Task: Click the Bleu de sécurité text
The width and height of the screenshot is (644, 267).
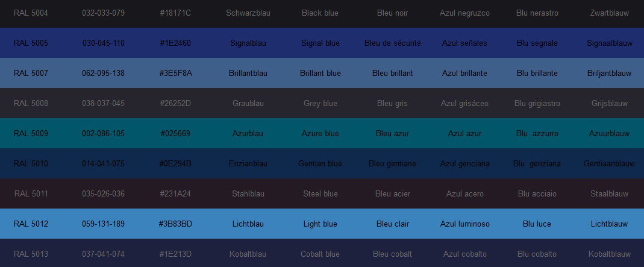Action: click(x=392, y=43)
